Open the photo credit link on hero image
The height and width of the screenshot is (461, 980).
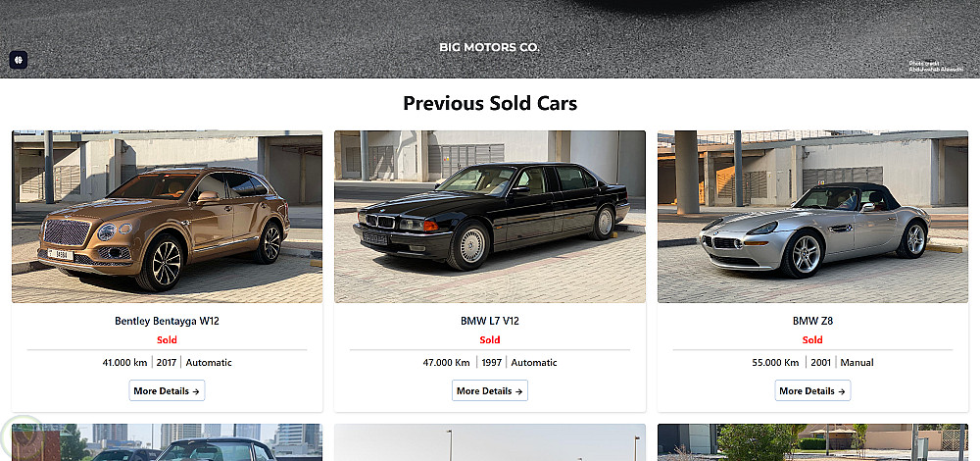tap(936, 67)
